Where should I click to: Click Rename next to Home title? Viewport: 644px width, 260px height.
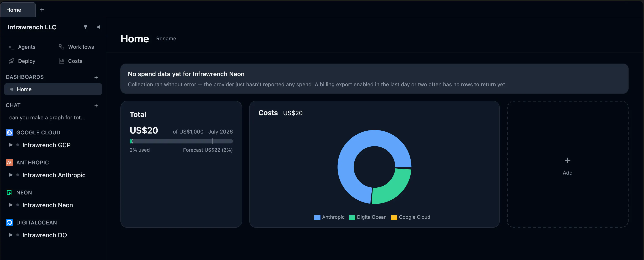[x=166, y=39]
